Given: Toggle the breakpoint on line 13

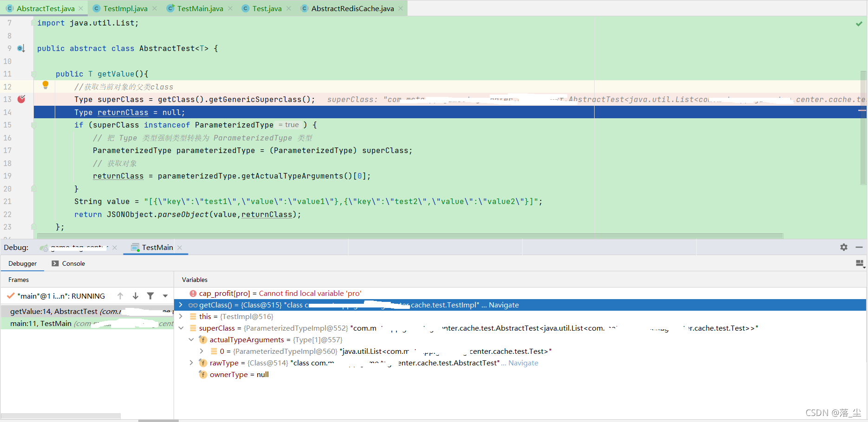Looking at the screenshot, I should coord(21,99).
